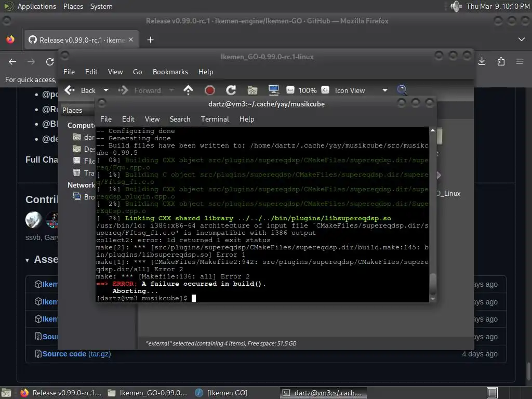Open file manager's View menu

(115, 72)
